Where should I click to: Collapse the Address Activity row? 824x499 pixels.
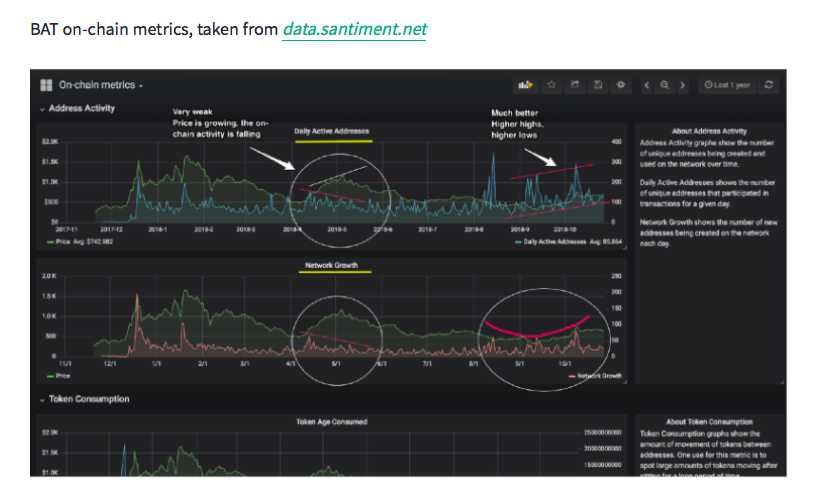click(x=76, y=108)
